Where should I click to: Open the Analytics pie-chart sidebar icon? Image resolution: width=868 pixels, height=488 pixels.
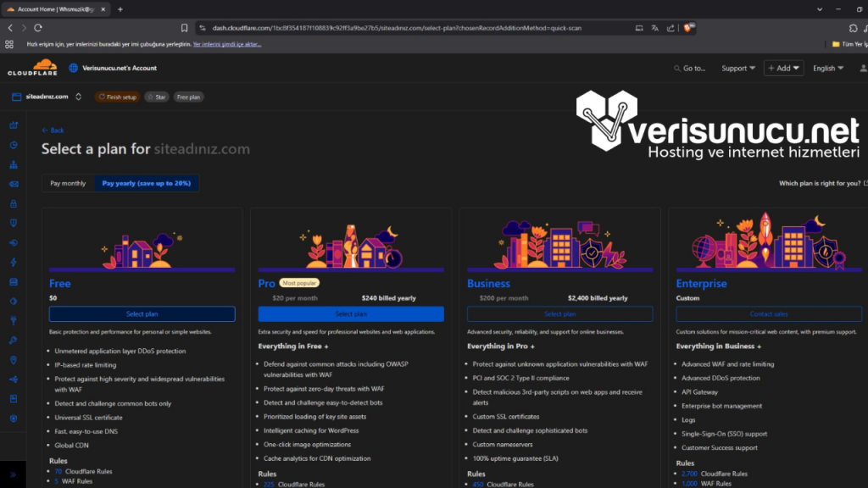tap(14, 145)
